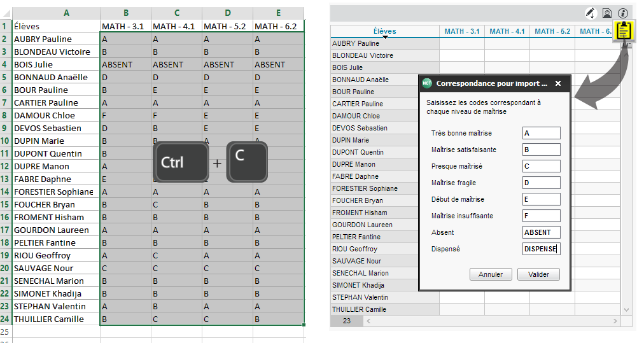This screenshot has width=644, height=343.
Task: Select spreadsheet column C header
Action: pyautogui.click(x=177, y=13)
